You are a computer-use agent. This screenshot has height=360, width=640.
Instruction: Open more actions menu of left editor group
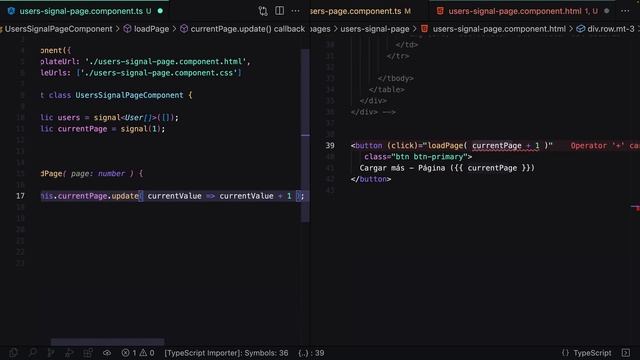click(x=296, y=11)
